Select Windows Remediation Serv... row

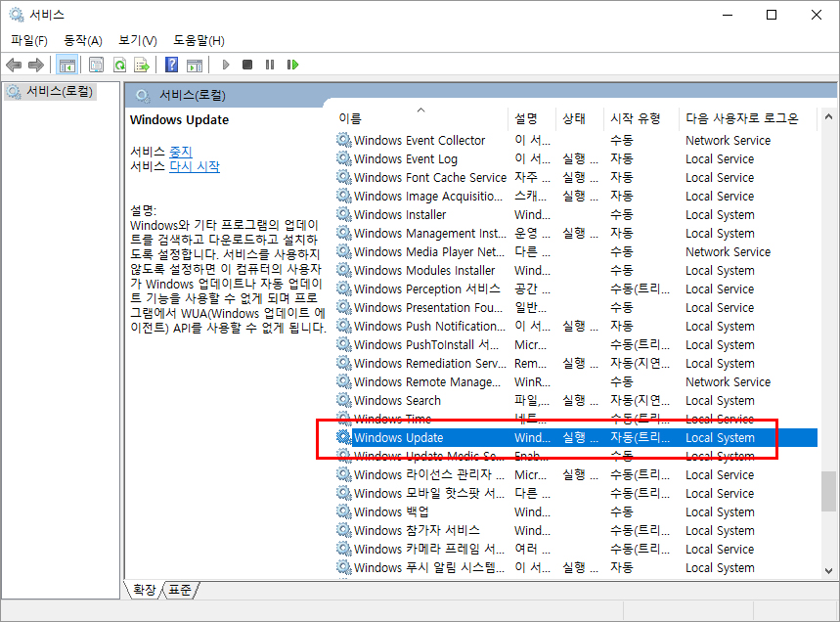pyautogui.click(x=576, y=363)
